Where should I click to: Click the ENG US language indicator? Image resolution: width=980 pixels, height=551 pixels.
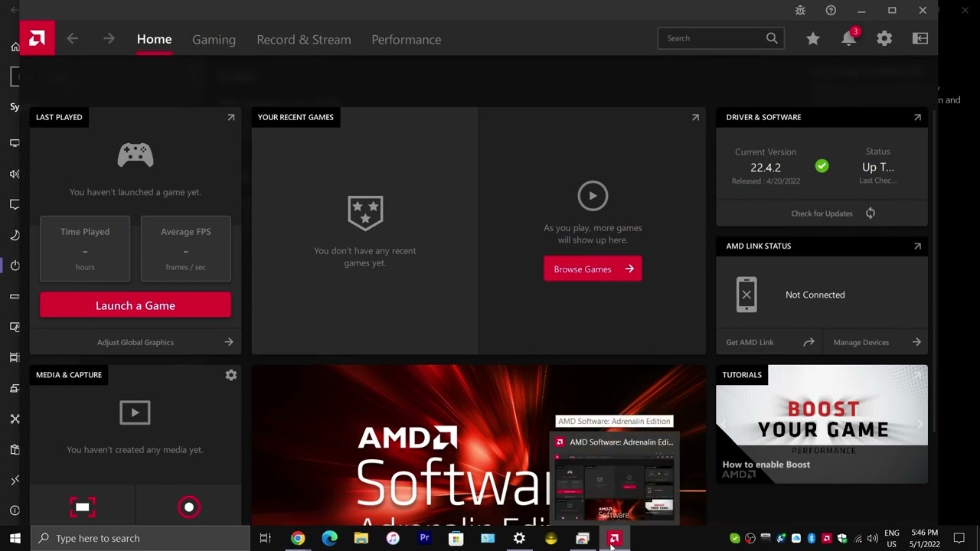pyautogui.click(x=892, y=538)
